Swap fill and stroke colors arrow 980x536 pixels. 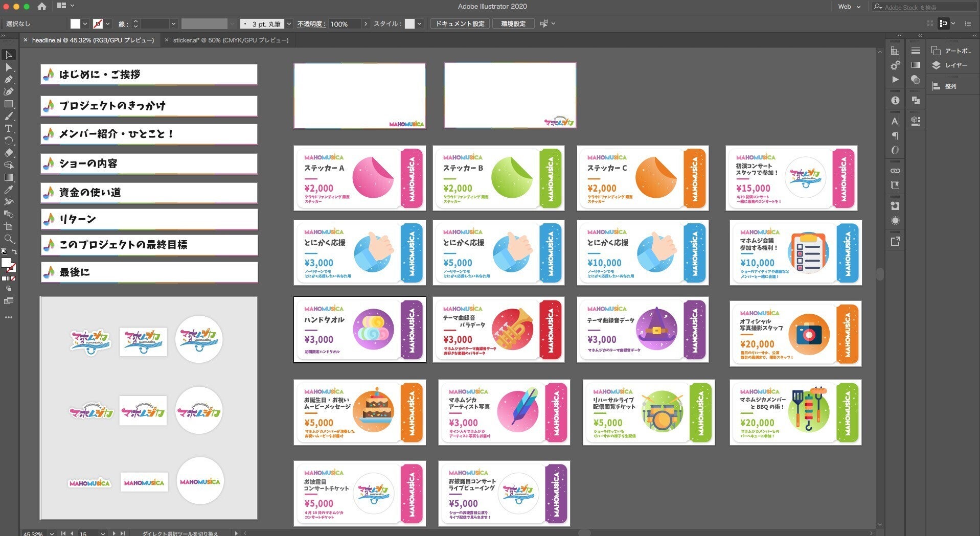(x=14, y=251)
